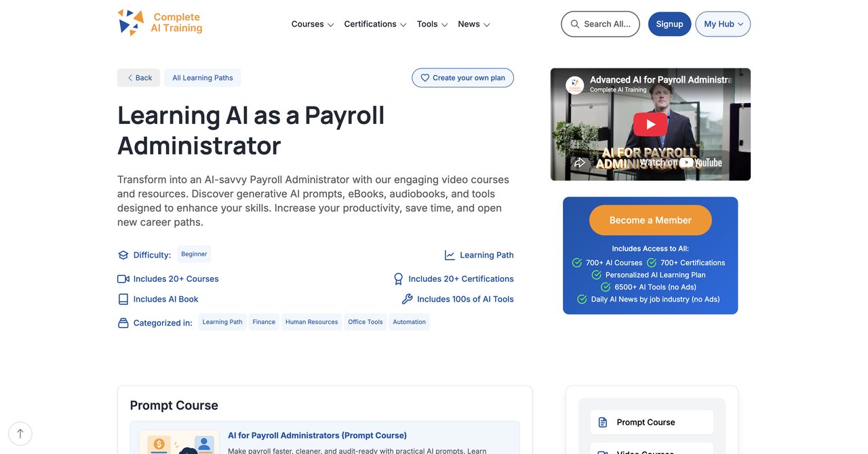Click the Office Tools category tag

[x=366, y=322]
